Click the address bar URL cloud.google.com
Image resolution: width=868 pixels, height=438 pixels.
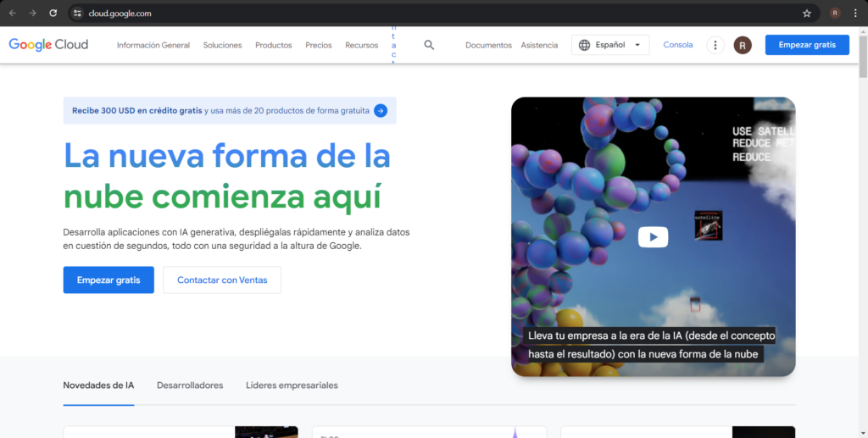click(x=120, y=14)
